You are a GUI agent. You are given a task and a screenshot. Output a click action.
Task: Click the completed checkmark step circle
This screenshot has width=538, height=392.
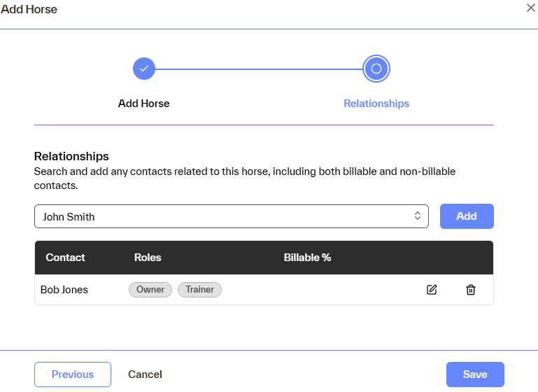tap(144, 69)
